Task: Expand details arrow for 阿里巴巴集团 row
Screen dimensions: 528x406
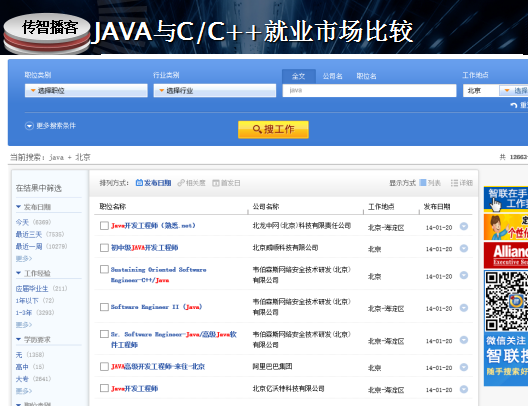Action: tap(464, 367)
